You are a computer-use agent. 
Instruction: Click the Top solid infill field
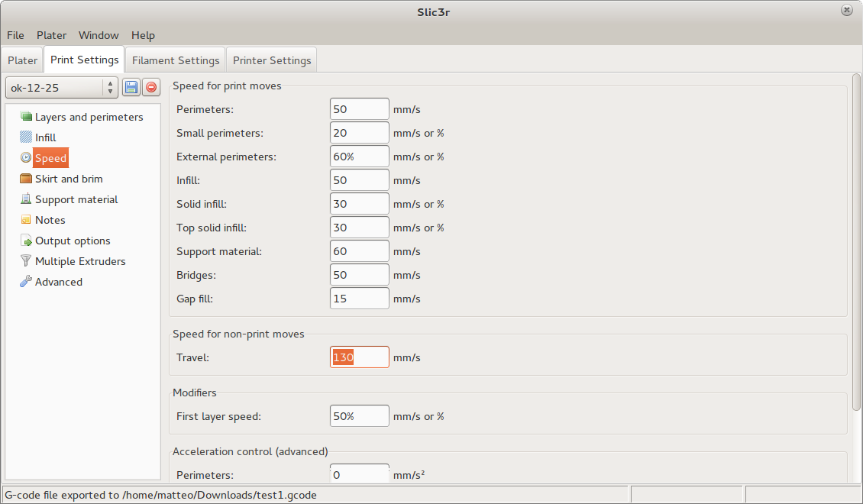tap(360, 228)
